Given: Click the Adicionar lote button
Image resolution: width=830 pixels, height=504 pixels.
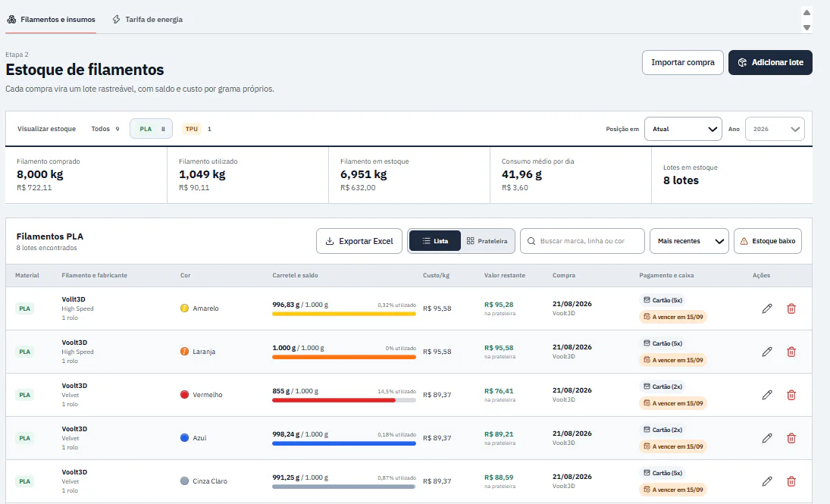Looking at the screenshot, I should (x=770, y=62).
